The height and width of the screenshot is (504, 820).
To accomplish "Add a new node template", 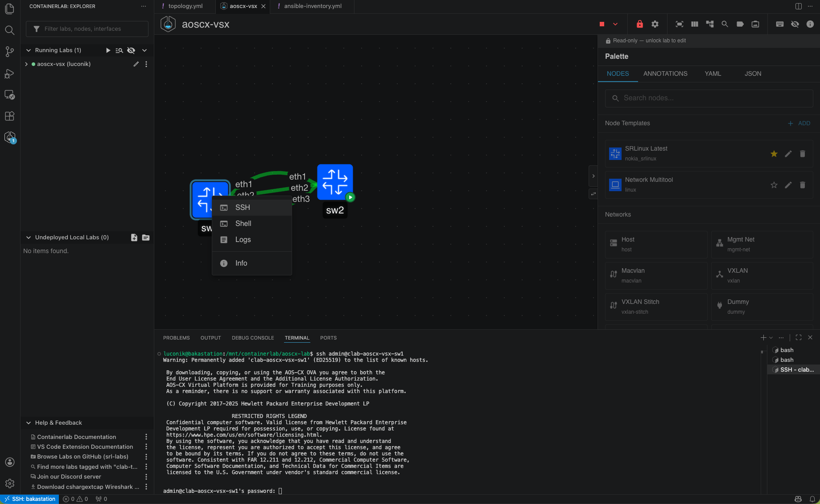I will [x=799, y=123].
